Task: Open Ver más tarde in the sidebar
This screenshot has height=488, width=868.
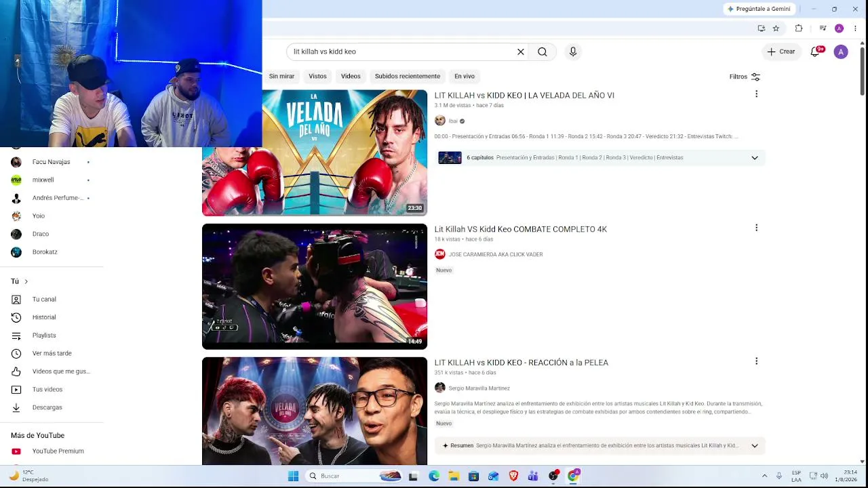Action: [x=52, y=353]
